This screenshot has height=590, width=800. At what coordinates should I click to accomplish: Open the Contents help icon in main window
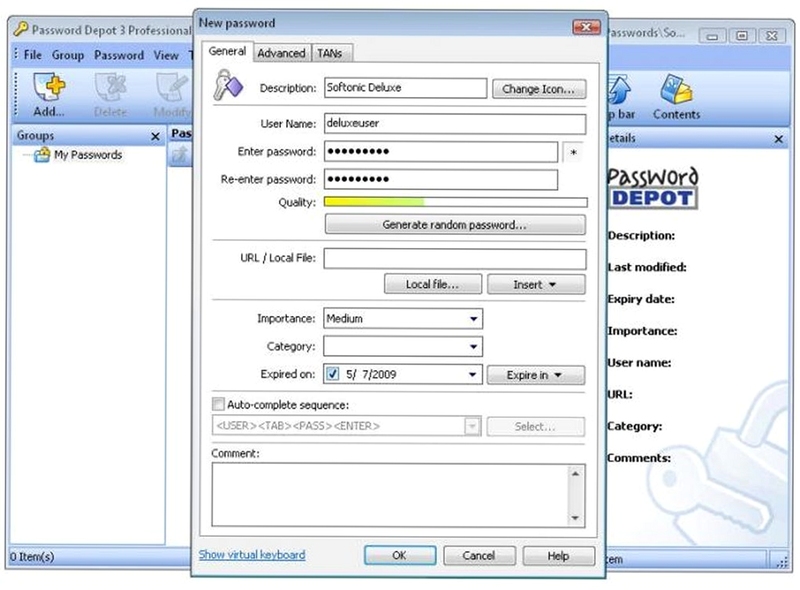[676, 96]
